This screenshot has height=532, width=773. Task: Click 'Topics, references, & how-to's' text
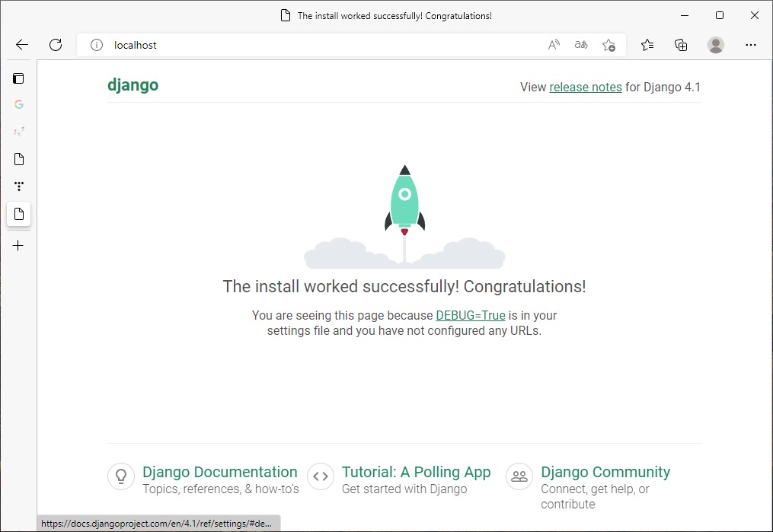pyautogui.click(x=221, y=489)
